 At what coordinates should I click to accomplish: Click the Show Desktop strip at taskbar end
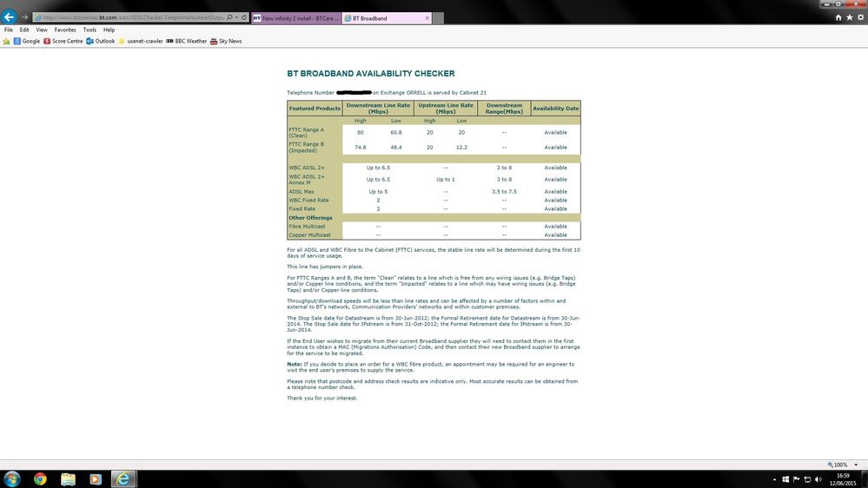[x=865, y=479]
